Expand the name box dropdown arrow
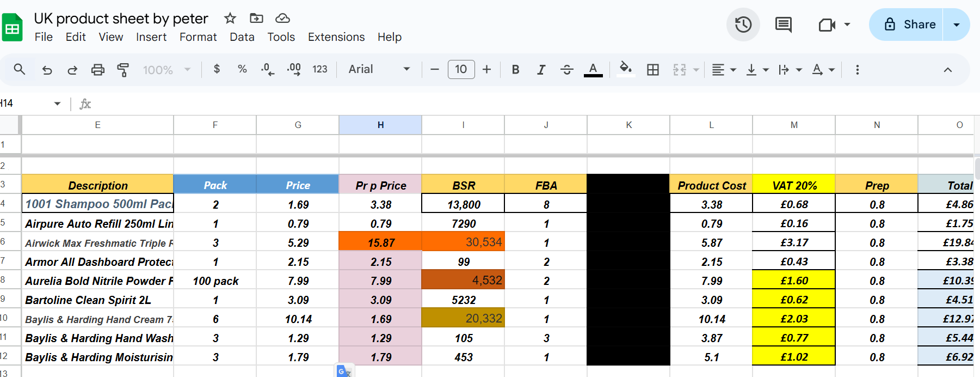Viewport: 980px width, 377px height. click(x=57, y=104)
